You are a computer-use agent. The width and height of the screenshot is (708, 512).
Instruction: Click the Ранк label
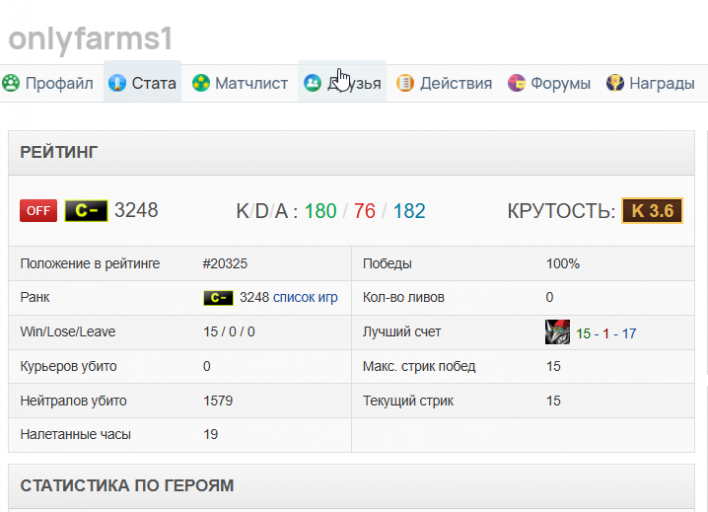[35, 298]
